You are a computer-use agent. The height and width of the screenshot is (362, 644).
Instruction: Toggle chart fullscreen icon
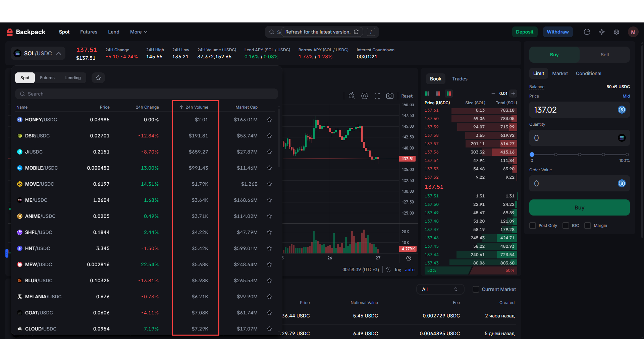coord(377,96)
